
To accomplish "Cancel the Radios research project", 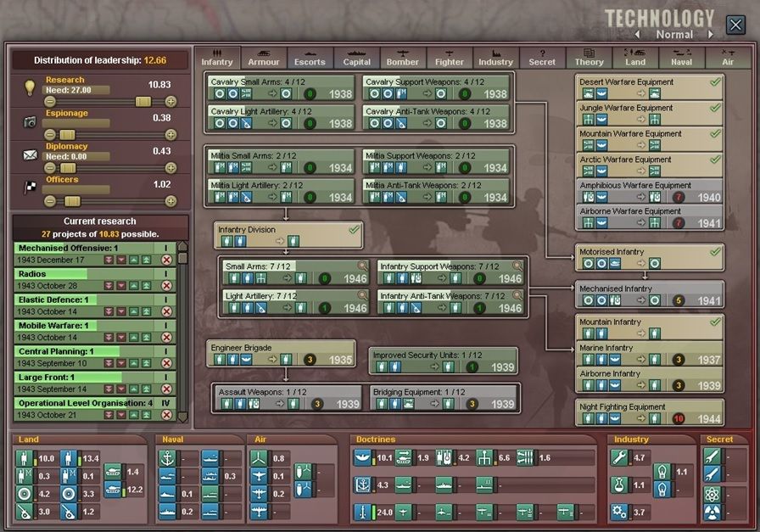I will (x=166, y=286).
